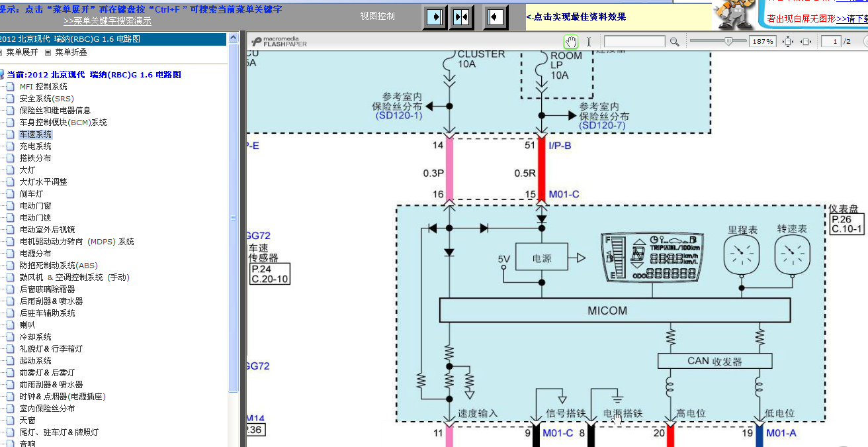Collapse the menu with 菜单折叠
Viewport: 868px width, 447px height.
click(x=71, y=52)
